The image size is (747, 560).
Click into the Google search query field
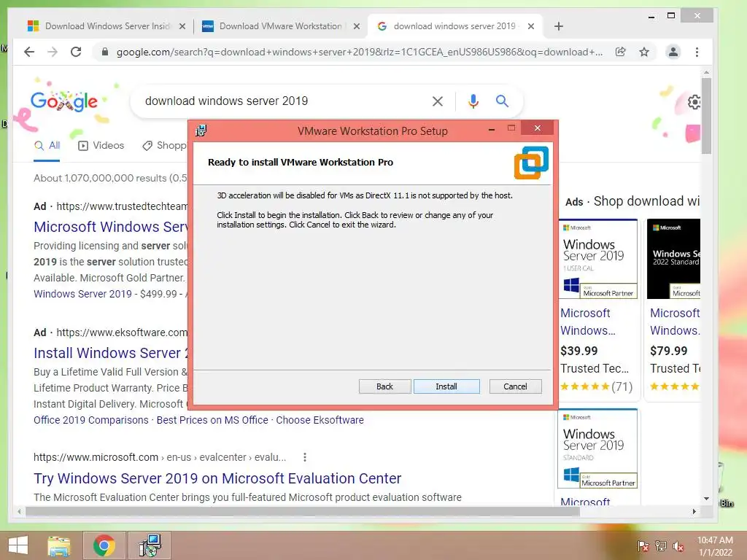click(x=281, y=101)
